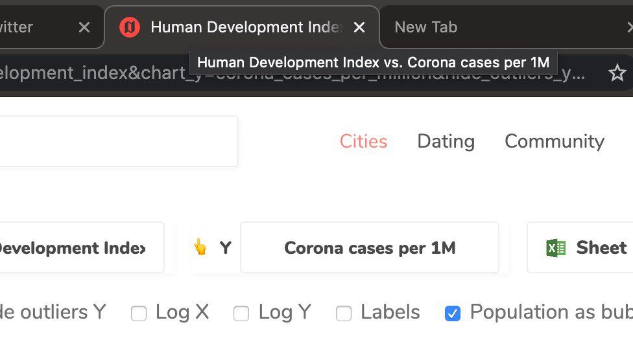Click the Excel icon on the Sheet button
The width and height of the screenshot is (633, 364).
pyautogui.click(x=556, y=248)
